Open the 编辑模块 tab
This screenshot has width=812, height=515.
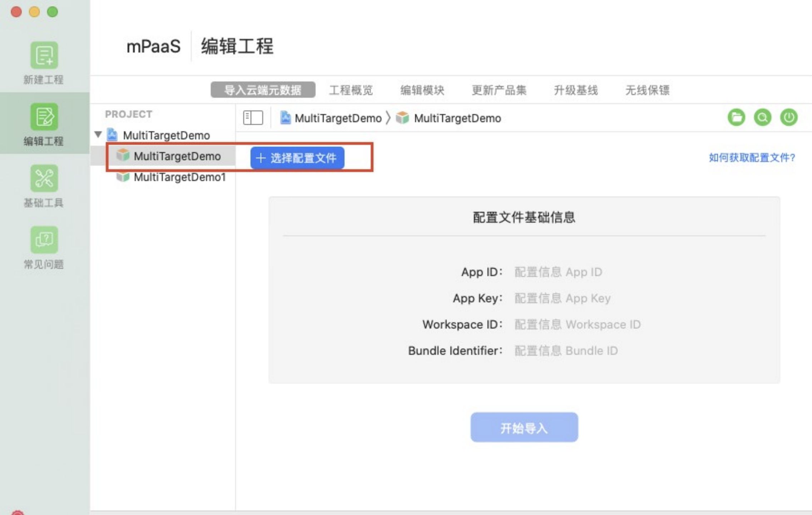[424, 90]
